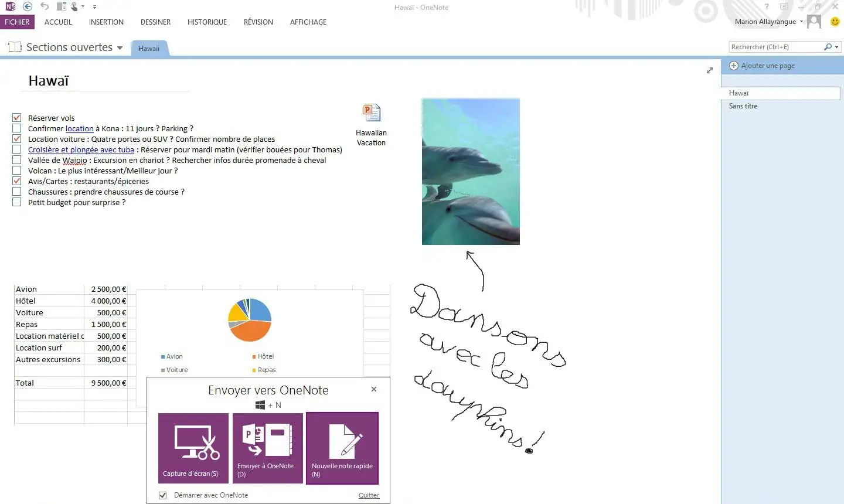Dock OneNote to desktop icon
The height and width of the screenshot is (504, 844).
coord(62,6)
